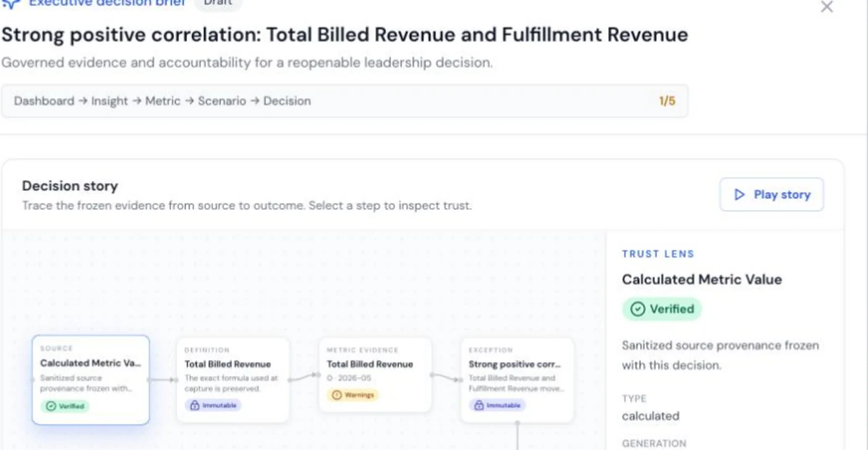The width and height of the screenshot is (868, 450).
Task: Click "Insight" in the breadcrumb trail
Action: point(109,101)
